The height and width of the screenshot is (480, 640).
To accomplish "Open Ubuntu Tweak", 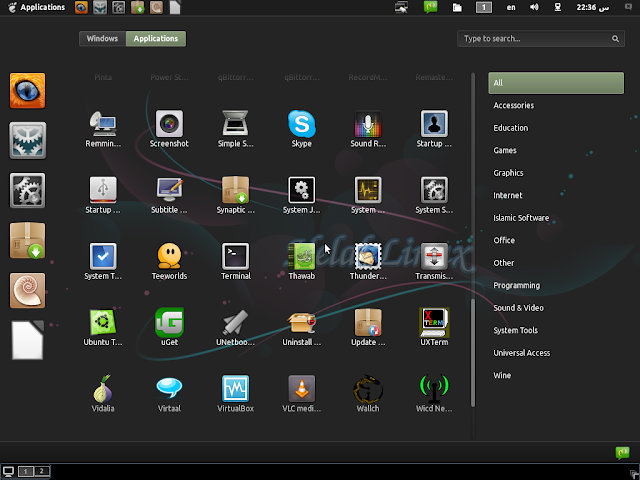I will click(103, 327).
